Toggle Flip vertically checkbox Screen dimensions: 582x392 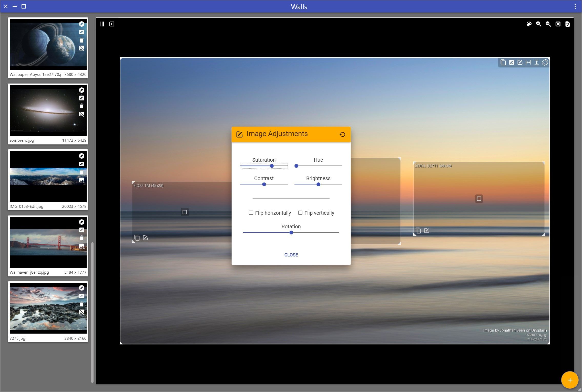(300, 213)
